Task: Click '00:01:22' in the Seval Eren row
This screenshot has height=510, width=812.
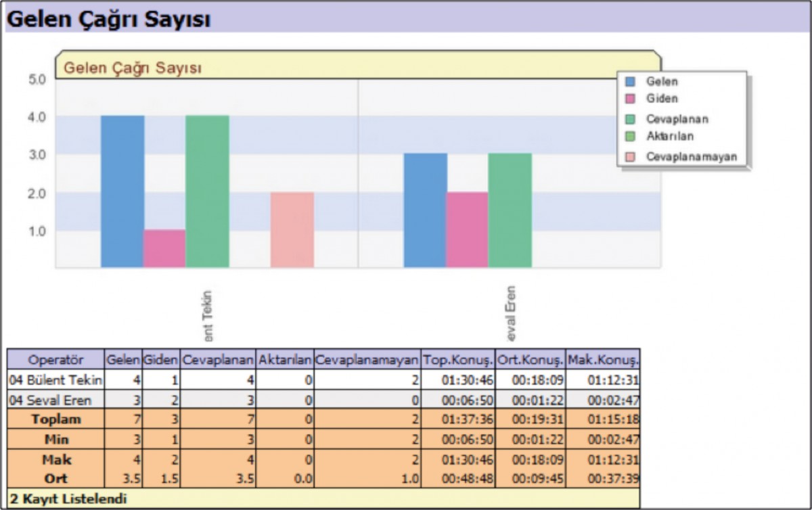Action: coord(531,399)
